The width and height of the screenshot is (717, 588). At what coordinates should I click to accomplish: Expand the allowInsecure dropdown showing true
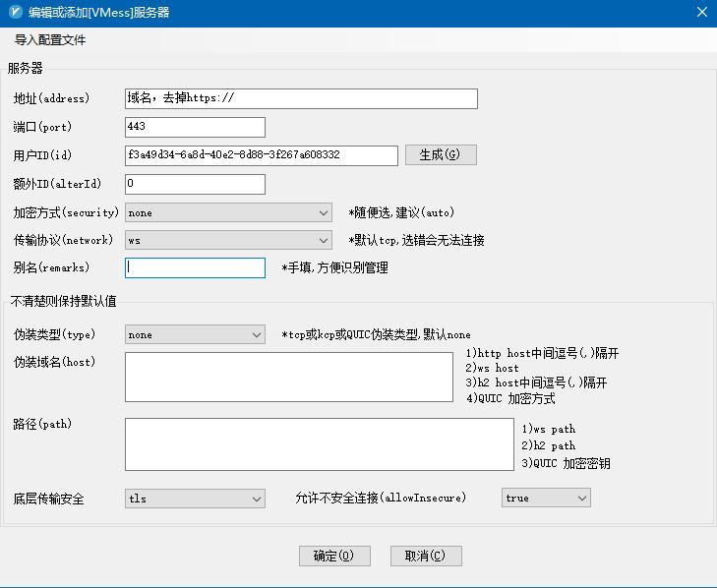(545, 498)
